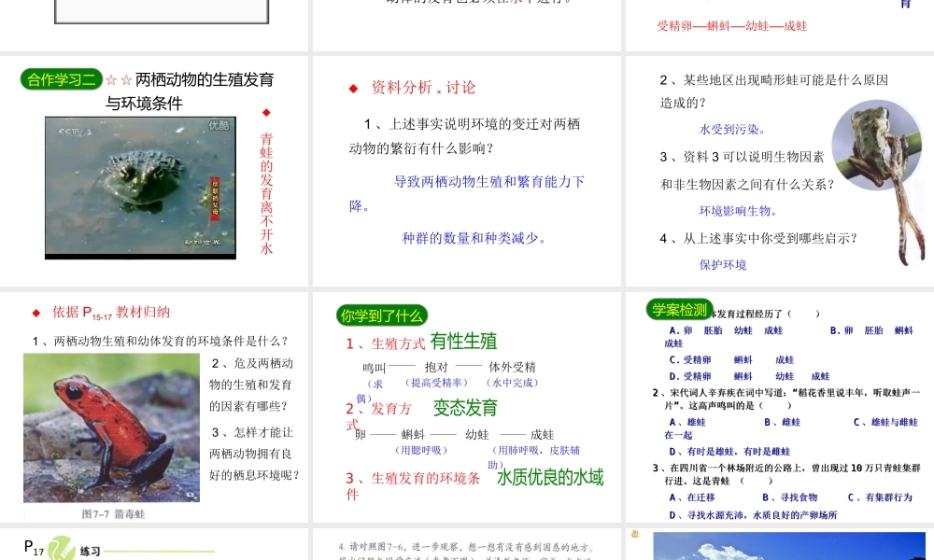The image size is (934, 560).
Task: Click the question 上述事实说明环境的变迁
Action: pyautogui.click(x=464, y=135)
